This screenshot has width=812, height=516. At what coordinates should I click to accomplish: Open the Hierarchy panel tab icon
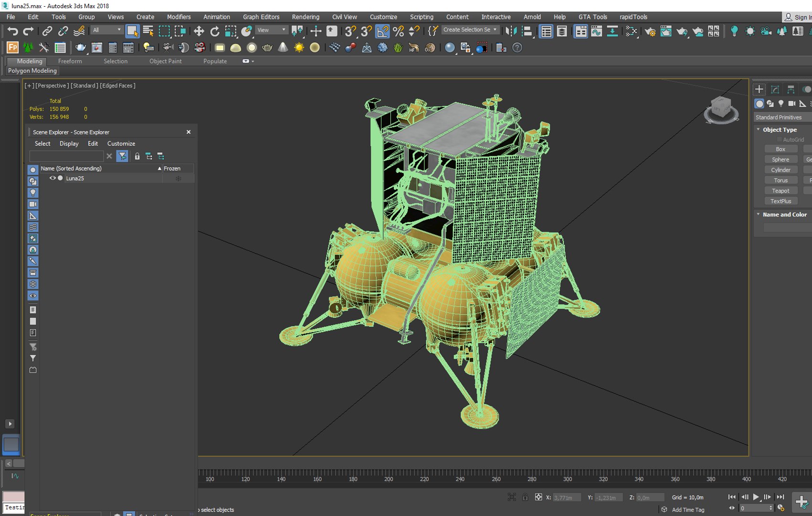click(791, 89)
